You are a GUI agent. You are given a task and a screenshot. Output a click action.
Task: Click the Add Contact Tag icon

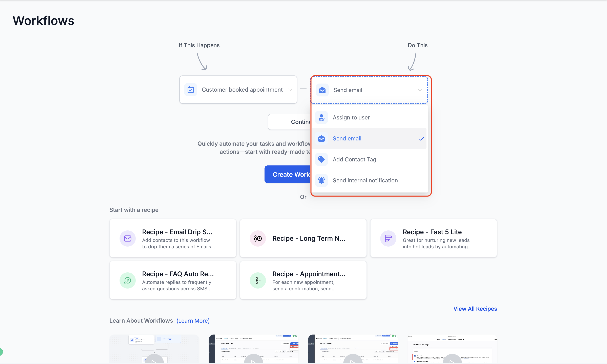(321, 159)
